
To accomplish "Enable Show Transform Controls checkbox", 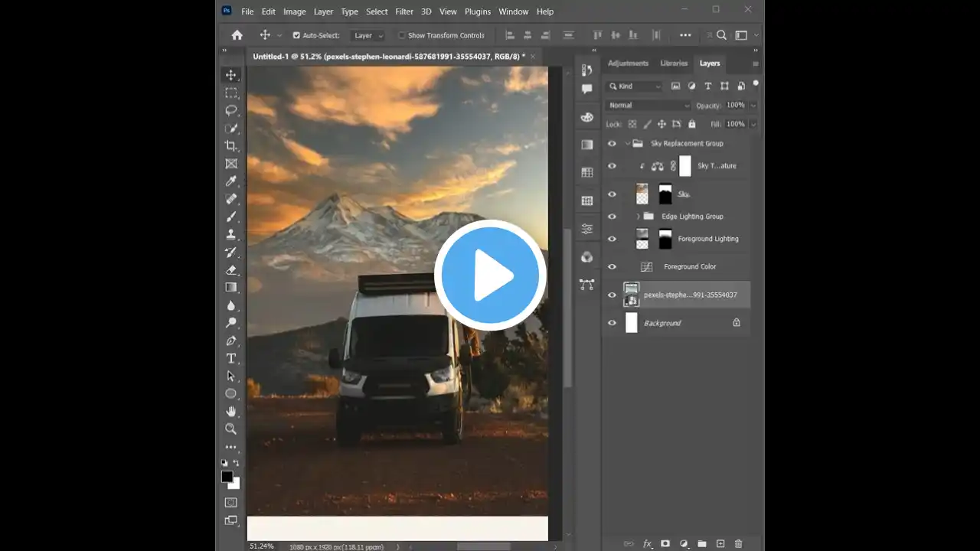I will 401,35.
